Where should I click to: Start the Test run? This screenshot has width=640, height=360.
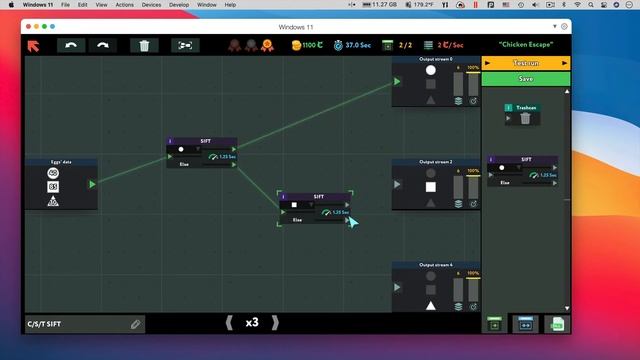pos(526,63)
